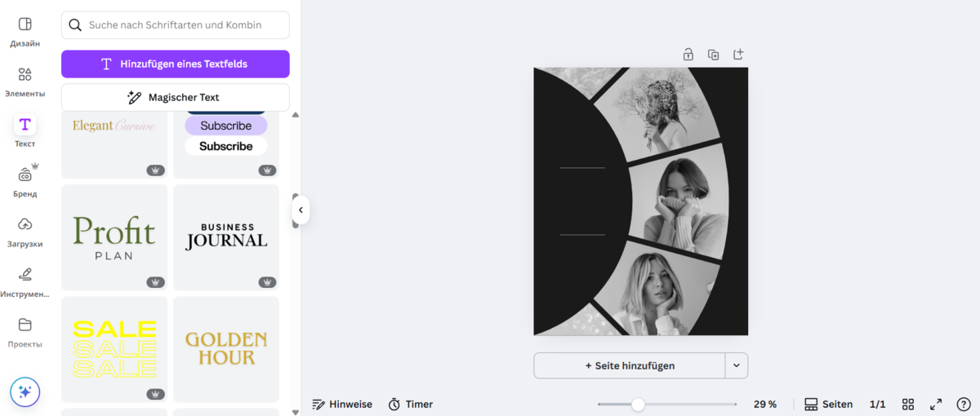This screenshot has height=416, width=980.
Task: Enter fullscreen presentation mode
Action: (936, 405)
